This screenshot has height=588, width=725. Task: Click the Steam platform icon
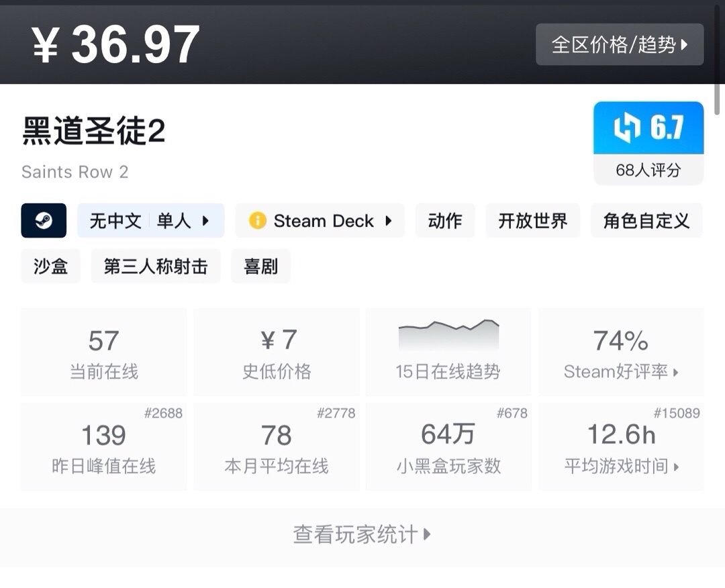pos(44,220)
